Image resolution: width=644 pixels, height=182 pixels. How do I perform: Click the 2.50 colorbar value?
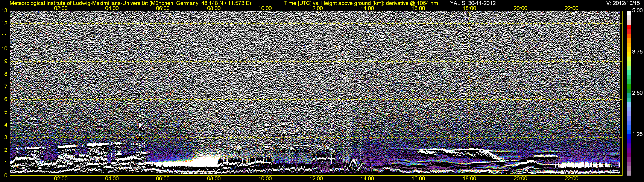637,93
